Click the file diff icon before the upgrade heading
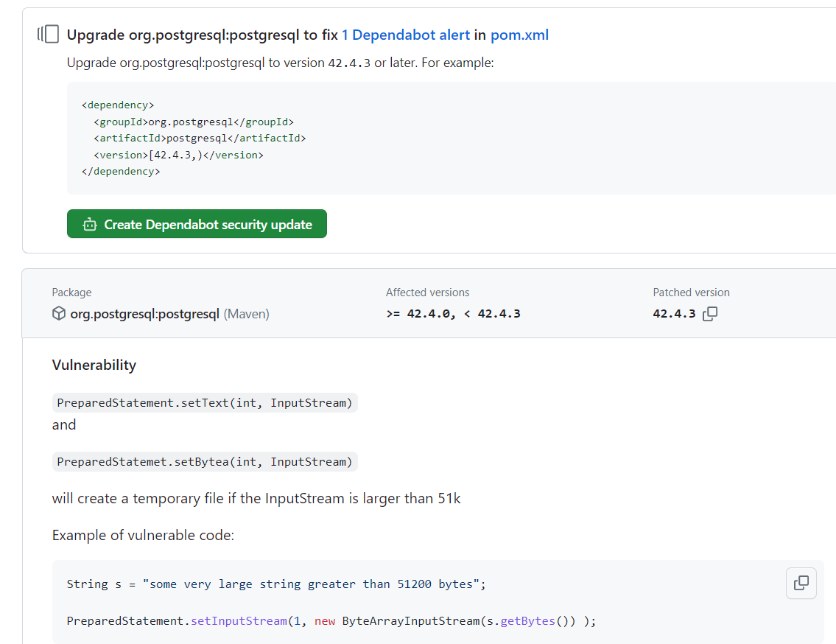The width and height of the screenshot is (836, 644). click(x=48, y=34)
